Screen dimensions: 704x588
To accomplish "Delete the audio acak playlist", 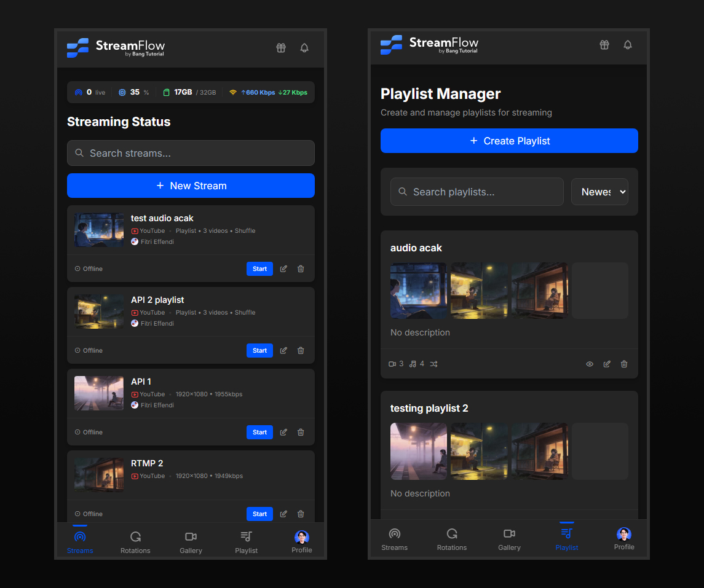I will click(624, 364).
